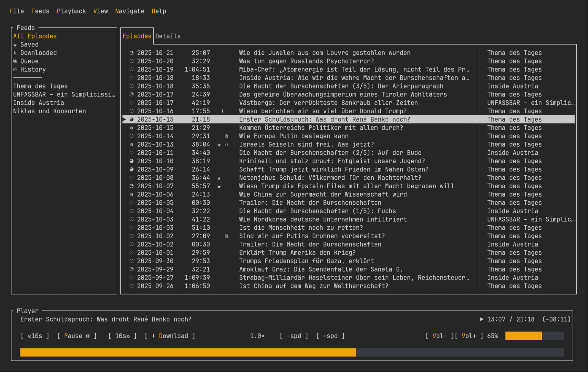The image size is (588, 372).
Task: Click the download arrow icon next to Downloaded
Action: click(x=15, y=53)
